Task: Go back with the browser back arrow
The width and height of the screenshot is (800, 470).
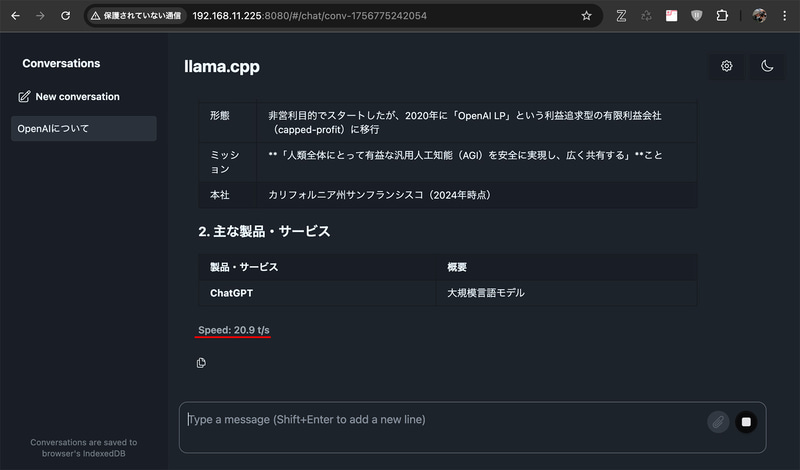Action: pyautogui.click(x=15, y=16)
